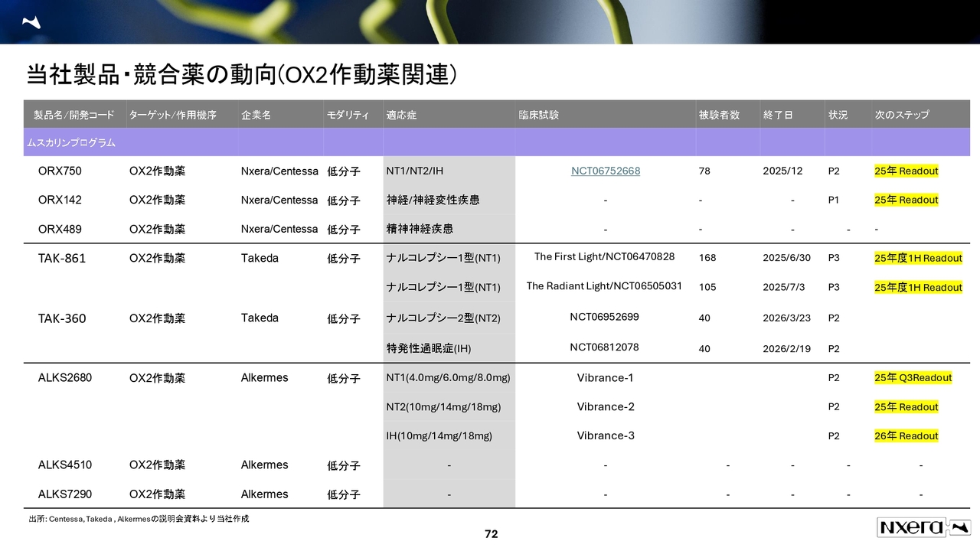This screenshot has height=551, width=980.
Task: Click the highlighted 25年 Q3Readout cell
Action: [x=913, y=378]
